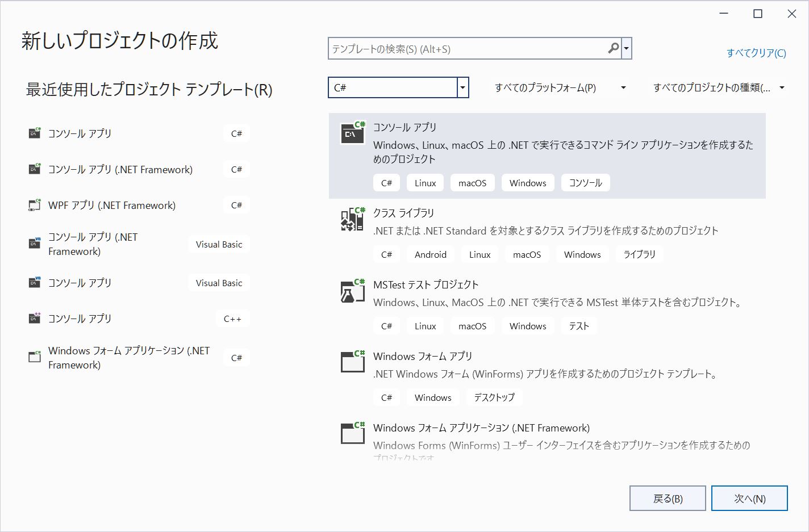Click the C++ コンソール アプリ icon
This screenshot has width=809, height=532.
tap(35, 319)
